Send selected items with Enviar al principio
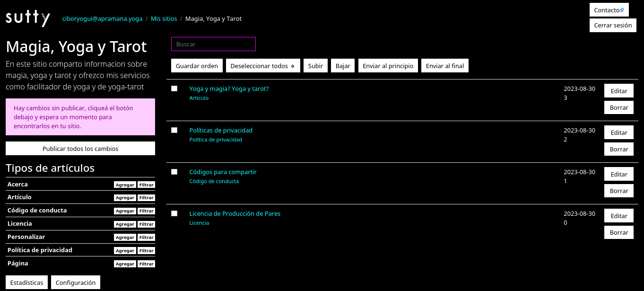 coord(388,66)
